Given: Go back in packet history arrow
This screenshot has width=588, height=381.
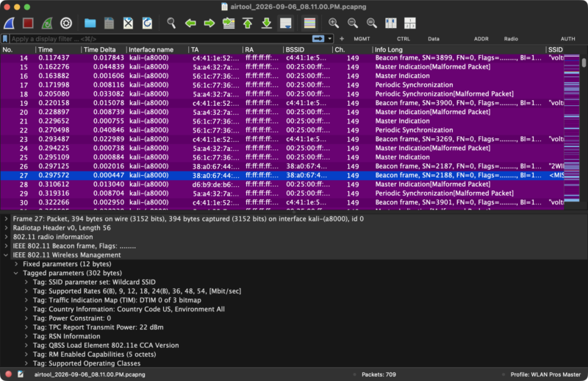Looking at the screenshot, I should click(x=190, y=24).
